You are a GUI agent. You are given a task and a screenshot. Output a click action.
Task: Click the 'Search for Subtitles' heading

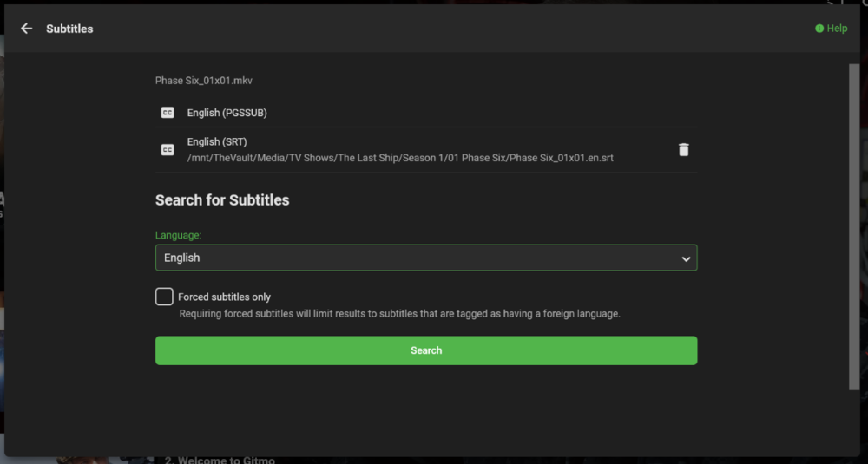point(222,200)
